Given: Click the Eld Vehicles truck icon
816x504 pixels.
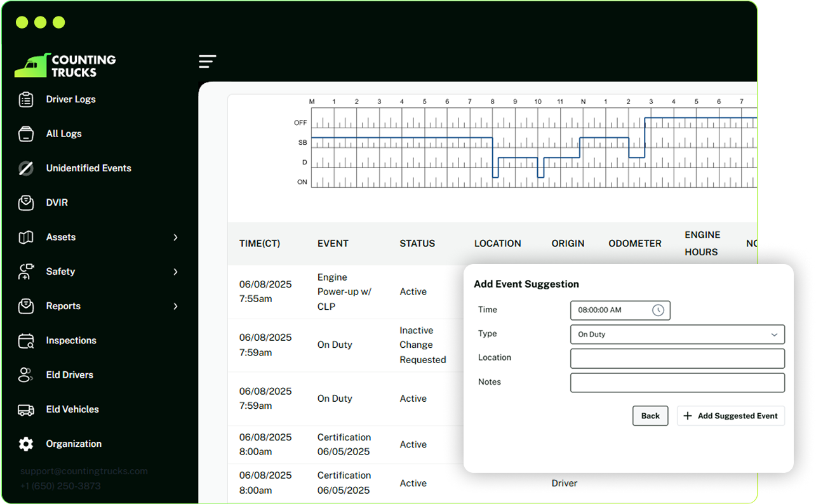Looking at the screenshot, I should (x=26, y=410).
